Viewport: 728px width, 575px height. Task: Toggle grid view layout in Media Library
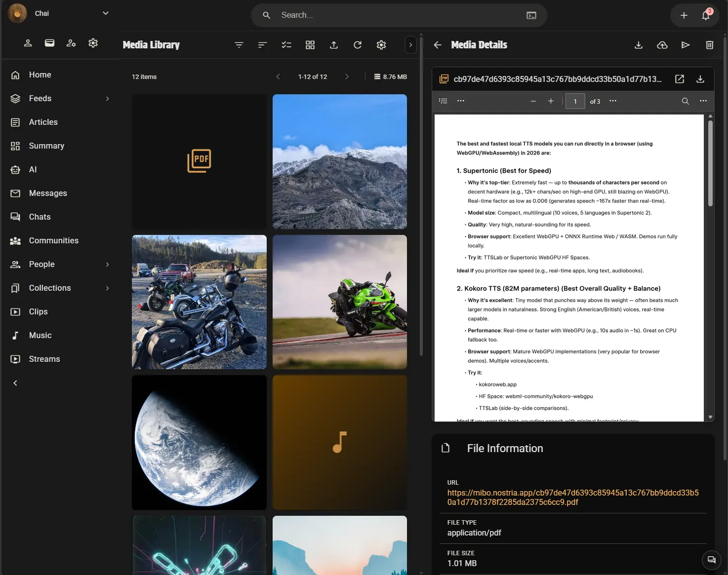click(x=310, y=45)
